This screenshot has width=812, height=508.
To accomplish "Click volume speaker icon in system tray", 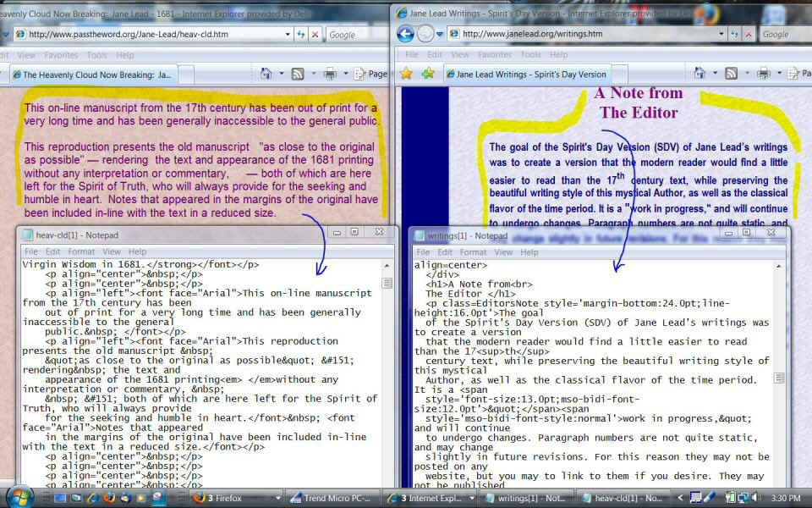I will point(754,498).
